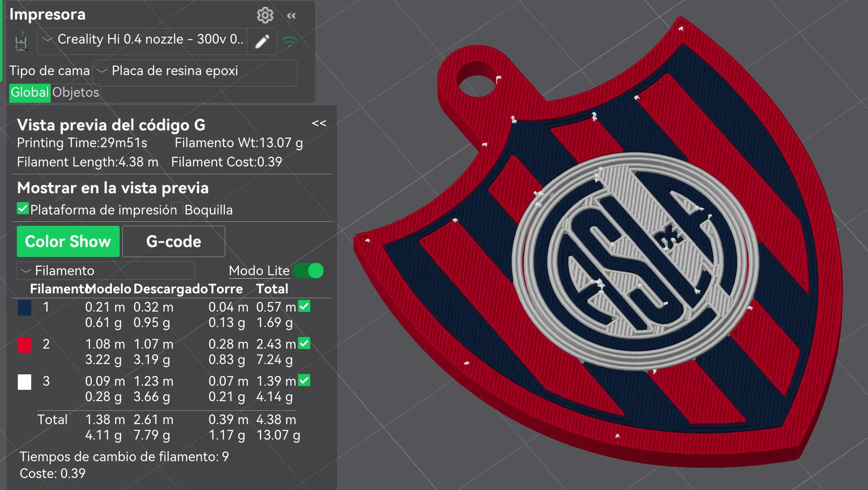Click the G-code button
The image size is (868, 490).
point(173,242)
